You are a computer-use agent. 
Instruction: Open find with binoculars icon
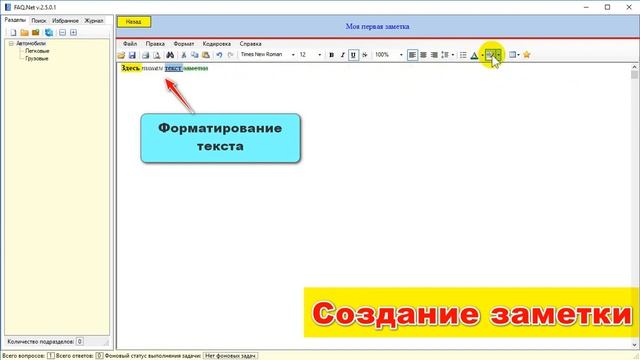(x=170, y=55)
